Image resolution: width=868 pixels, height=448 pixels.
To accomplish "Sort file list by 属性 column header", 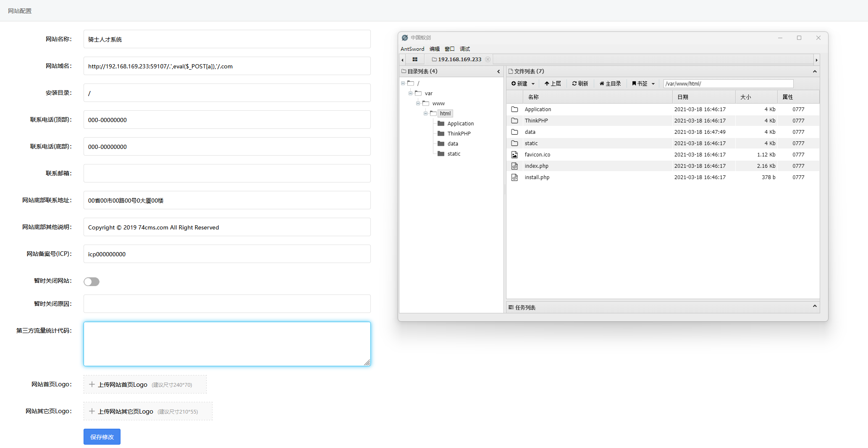I will (x=798, y=97).
